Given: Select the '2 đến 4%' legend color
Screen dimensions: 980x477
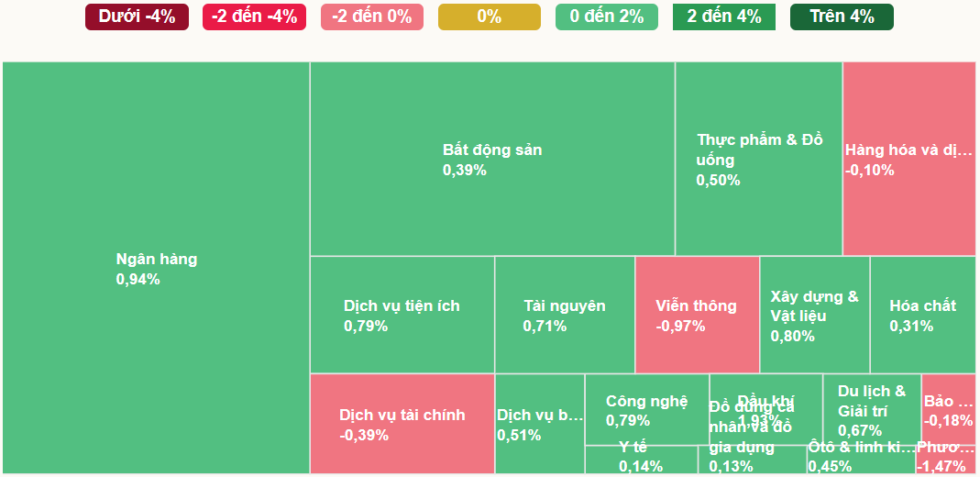Looking at the screenshot, I should 724,17.
